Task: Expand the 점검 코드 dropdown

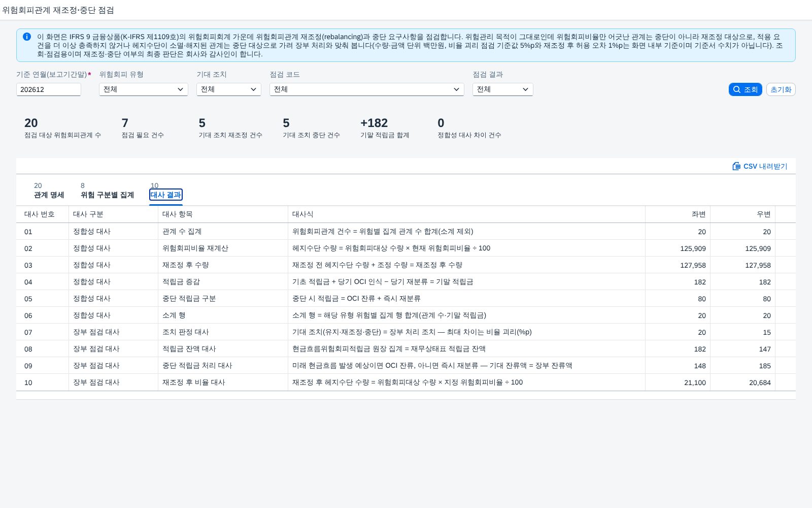Action: pyautogui.click(x=367, y=89)
